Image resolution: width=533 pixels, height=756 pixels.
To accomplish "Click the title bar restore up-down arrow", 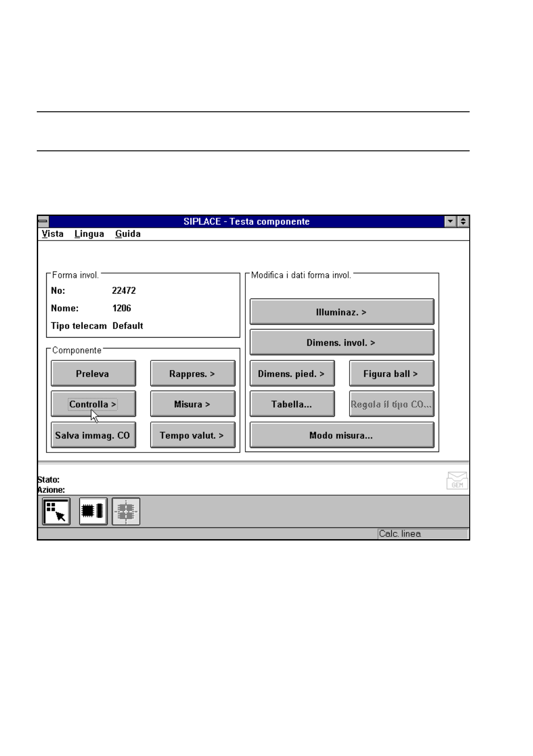I will point(463,221).
